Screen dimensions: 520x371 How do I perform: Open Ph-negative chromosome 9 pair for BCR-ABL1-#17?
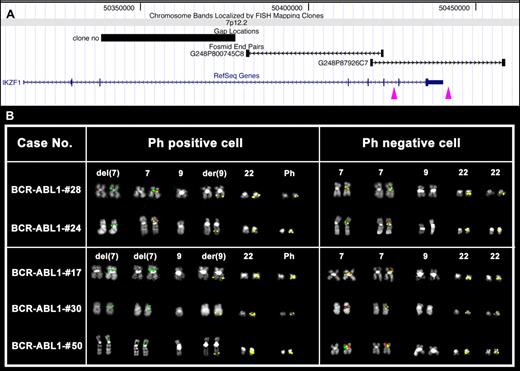click(x=428, y=275)
